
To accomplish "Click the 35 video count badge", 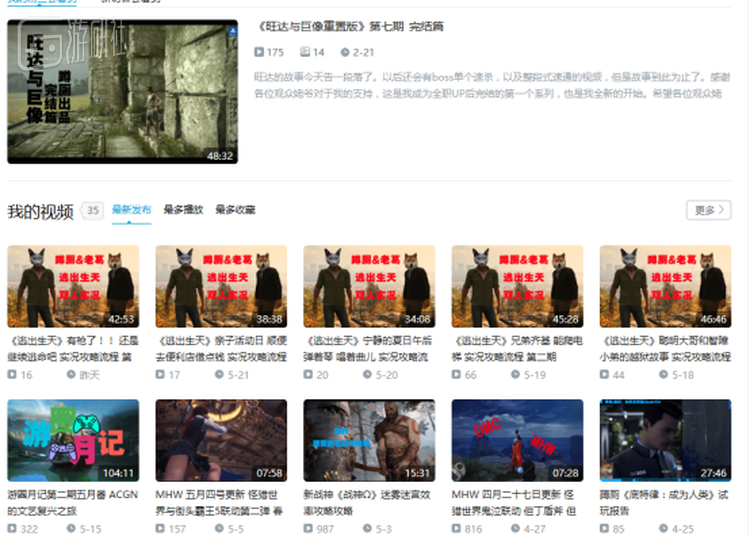I will tap(93, 210).
